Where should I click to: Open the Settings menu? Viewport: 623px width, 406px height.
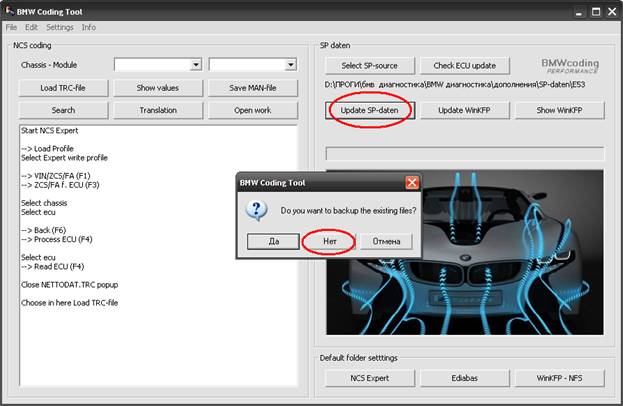coord(60,27)
